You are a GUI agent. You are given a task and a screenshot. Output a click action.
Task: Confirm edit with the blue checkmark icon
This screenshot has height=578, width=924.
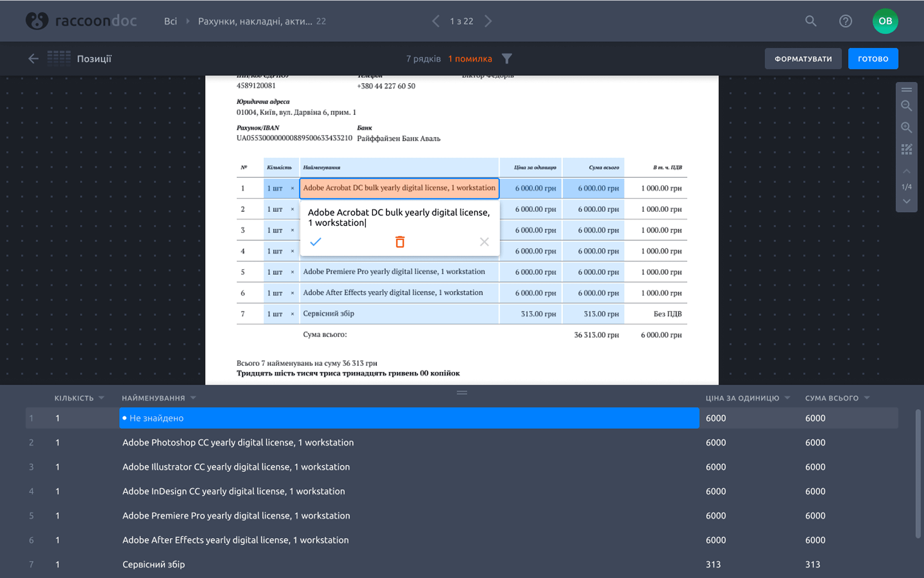click(316, 241)
